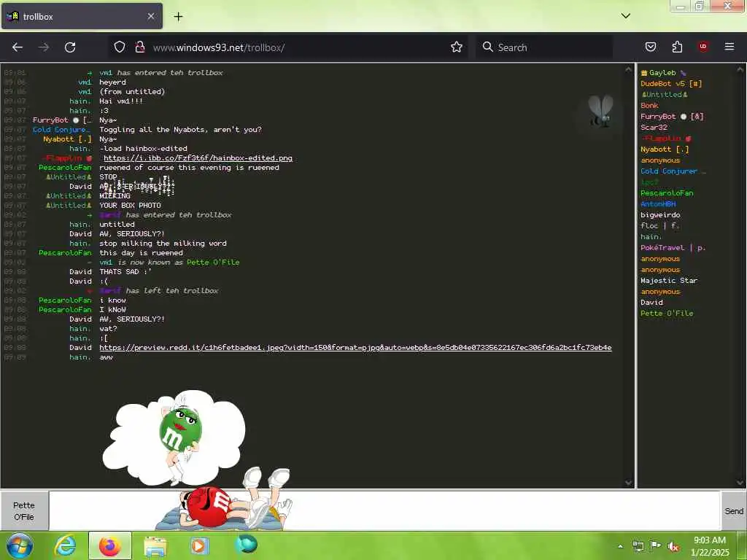The width and height of the screenshot is (747, 560).
Task: Show hidden system tray icons arrow
Action: [x=620, y=547]
